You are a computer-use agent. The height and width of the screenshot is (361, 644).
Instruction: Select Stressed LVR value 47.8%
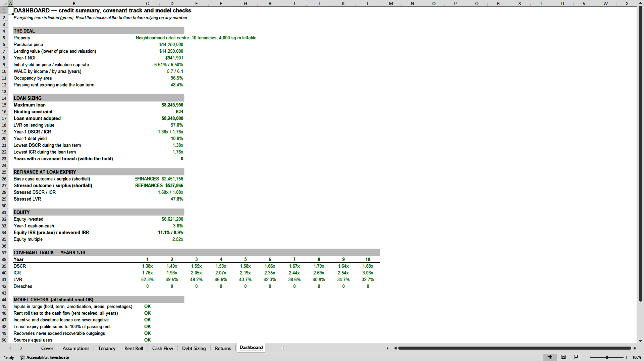click(177, 199)
